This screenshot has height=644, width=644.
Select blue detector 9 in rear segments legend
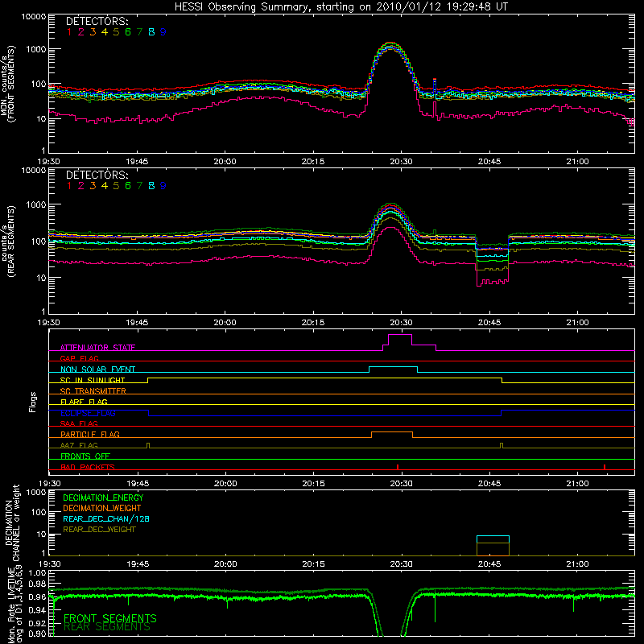(x=163, y=186)
